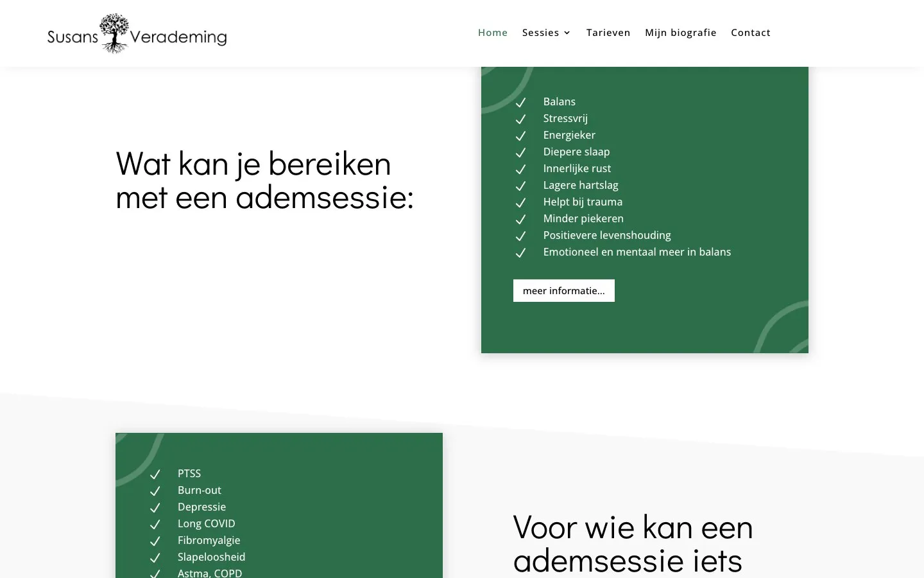This screenshot has height=578, width=924.
Task: Navigate to the Contact page
Action: [751, 33]
